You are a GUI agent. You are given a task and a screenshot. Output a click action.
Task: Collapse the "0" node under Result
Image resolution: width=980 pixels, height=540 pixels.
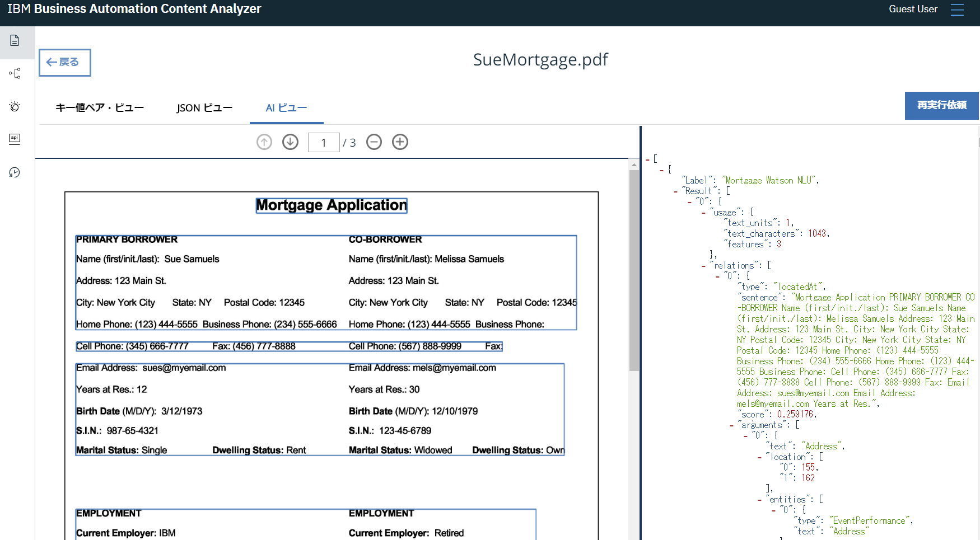pyautogui.click(x=690, y=202)
